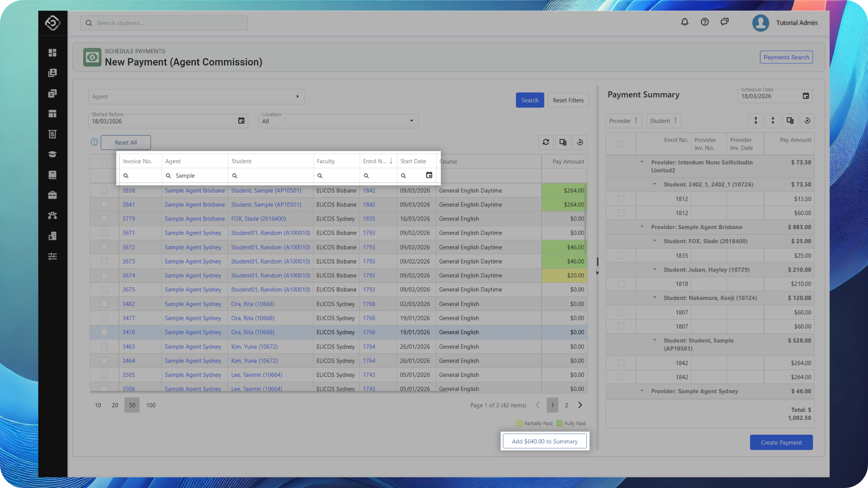868x488 pixels.
Task: Open the chat messages icon
Action: coord(724,22)
